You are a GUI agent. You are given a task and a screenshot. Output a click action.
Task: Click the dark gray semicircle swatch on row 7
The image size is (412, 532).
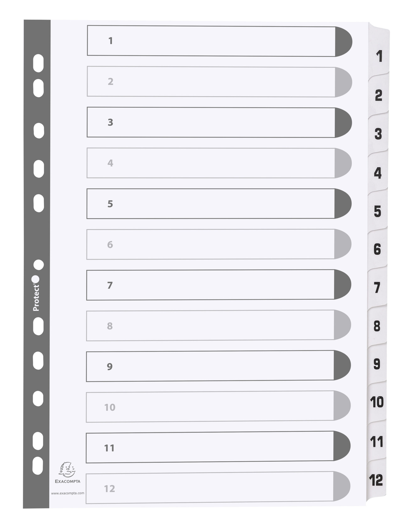point(342,284)
